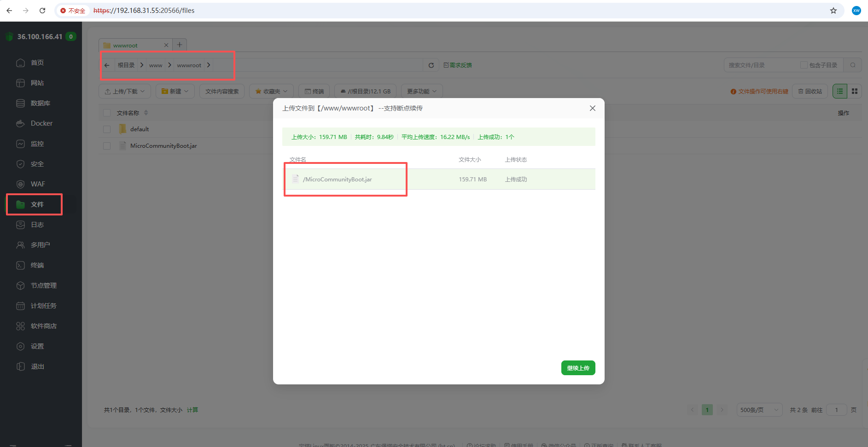This screenshot has height=447, width=868.
Task: Enable the include subdirectories checkbox
Action: tap(804, 65)
